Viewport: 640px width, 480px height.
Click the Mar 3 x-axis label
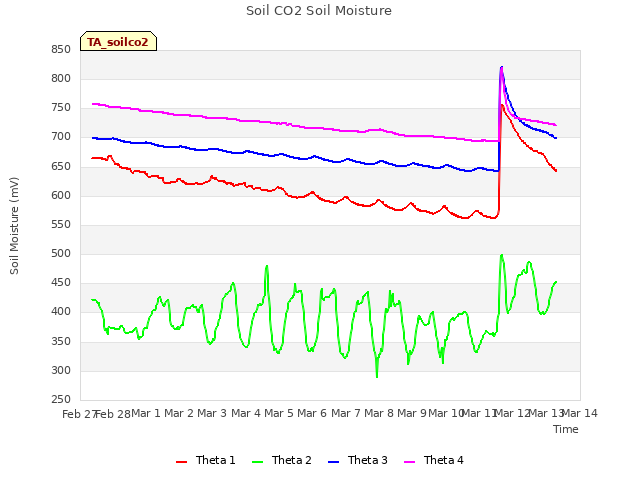pos(212,413)
